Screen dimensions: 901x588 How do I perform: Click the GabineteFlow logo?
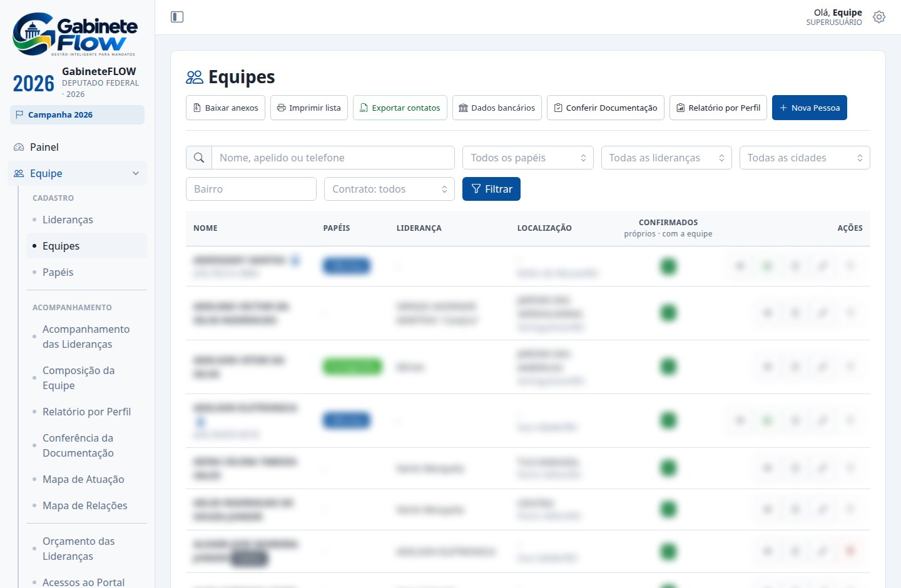pyautogui.click(x=75, y=34)
